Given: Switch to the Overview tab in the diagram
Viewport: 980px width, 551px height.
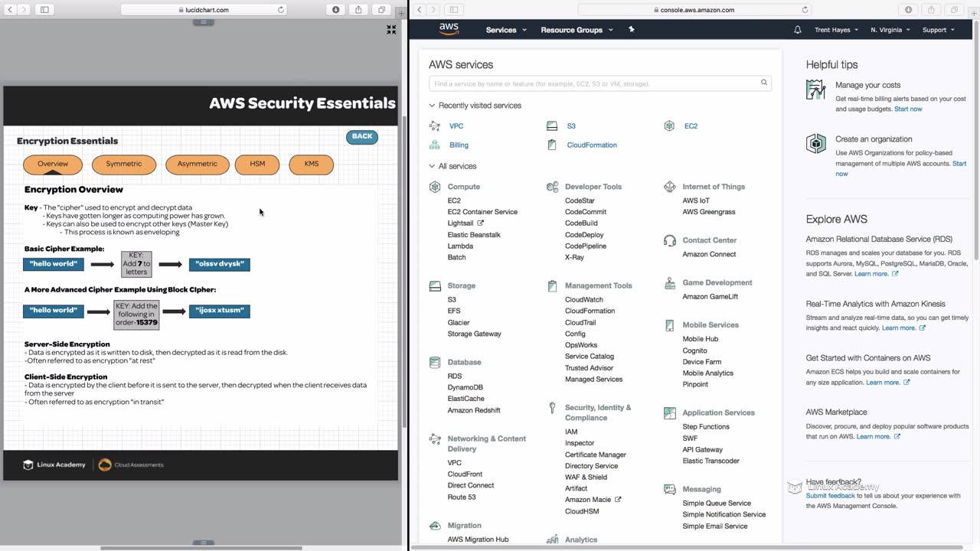Looking at the screenshot, I should [x=53, y=164].
